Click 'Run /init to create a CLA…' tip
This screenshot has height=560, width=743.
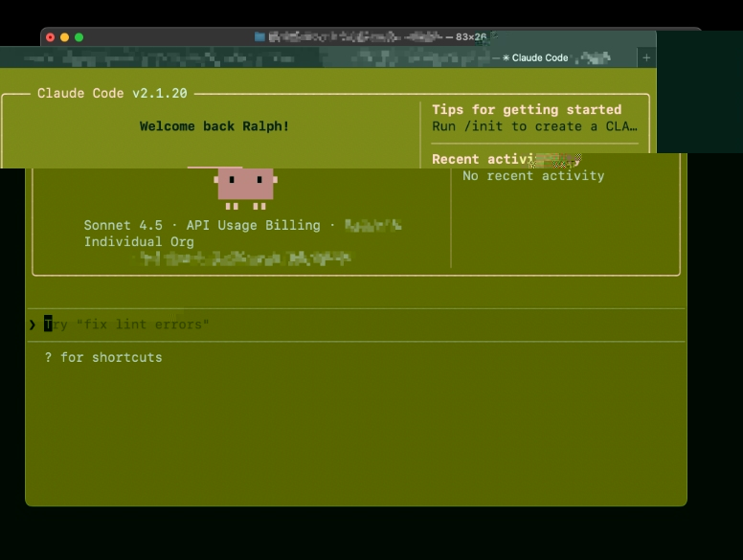pyautogui.click(x=534, y=126)
